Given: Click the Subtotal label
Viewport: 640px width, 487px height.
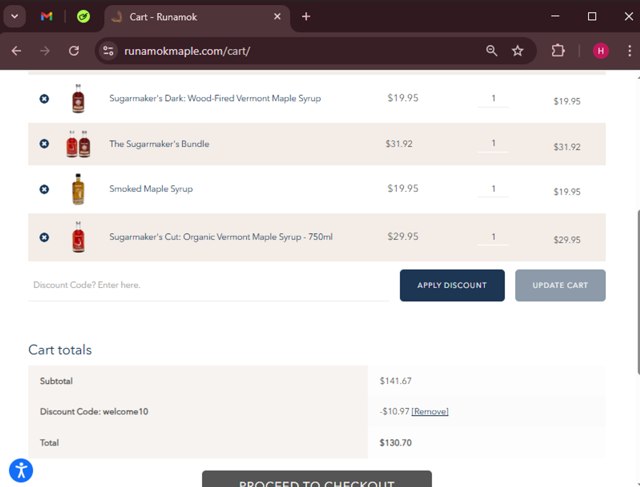Looking at the screenshot, I should 56,381.
